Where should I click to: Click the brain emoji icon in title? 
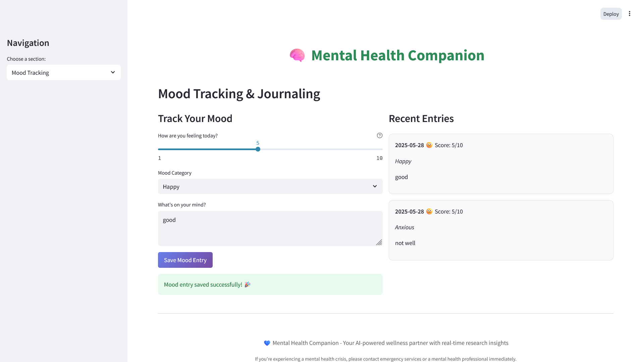pos(297,55)
